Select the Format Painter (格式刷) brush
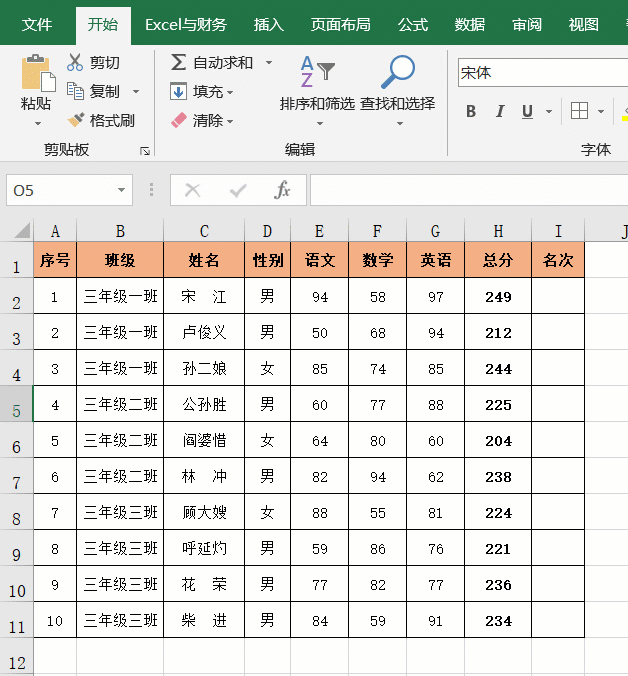The height and width of the screenshot is (676, 628). pyautogui.click(x=75, y=120)
